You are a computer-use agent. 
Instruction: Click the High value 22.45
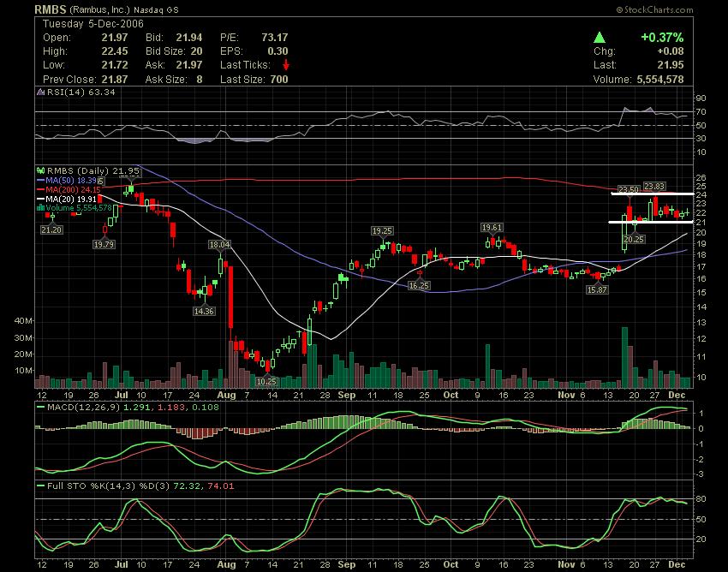pos(115,51)
